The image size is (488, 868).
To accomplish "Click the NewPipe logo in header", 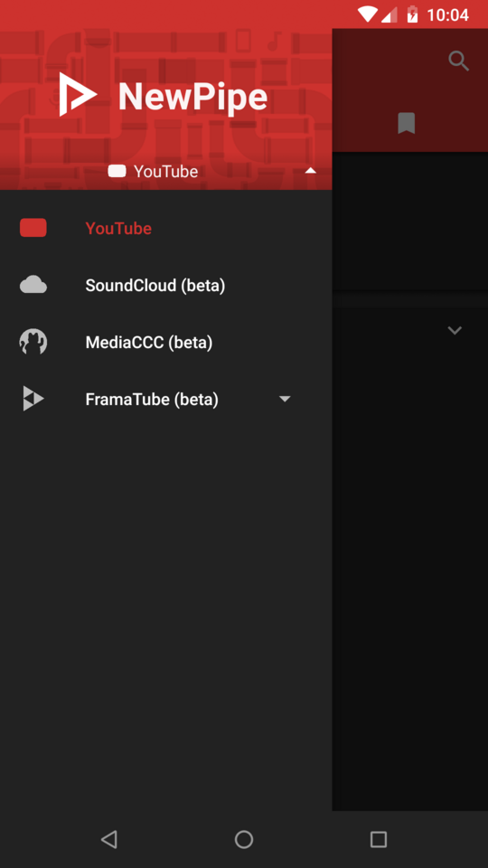I will tap(78, 94).
